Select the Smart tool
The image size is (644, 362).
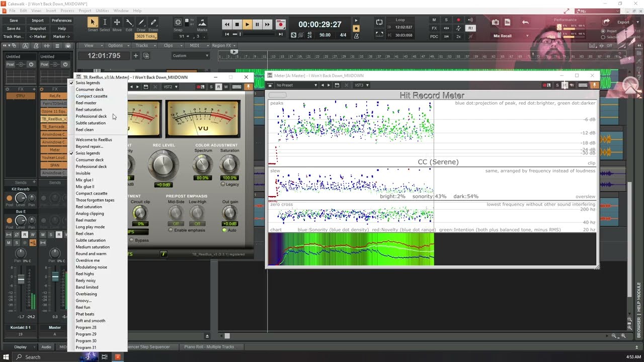click(x=93, y=22)
